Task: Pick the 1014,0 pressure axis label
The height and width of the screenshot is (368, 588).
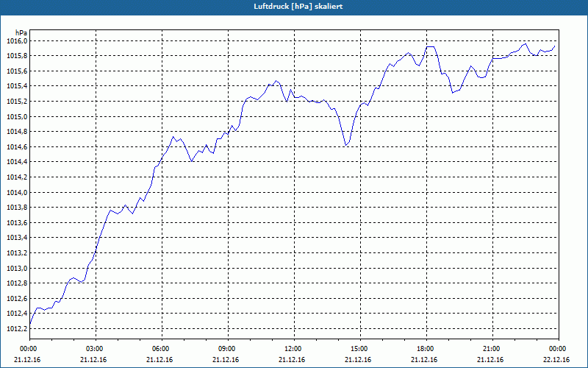Action: click(x=17, y=192)
